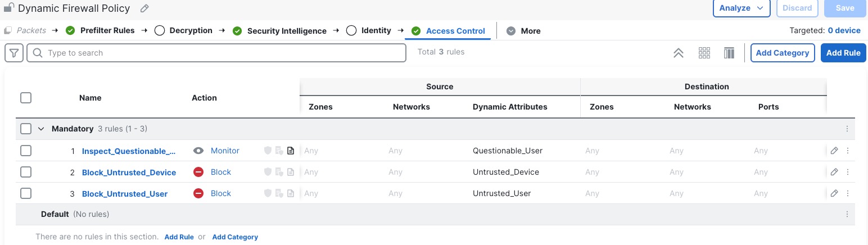
Task: Open the three-dot menu for Block_Untrusted_Device
Action: click(x=848, y=172)
